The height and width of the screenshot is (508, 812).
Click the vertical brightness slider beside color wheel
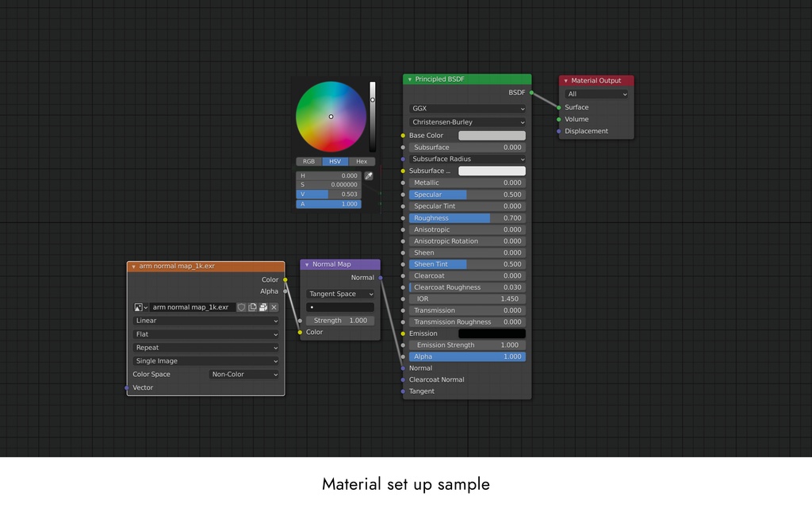point(373,117)
